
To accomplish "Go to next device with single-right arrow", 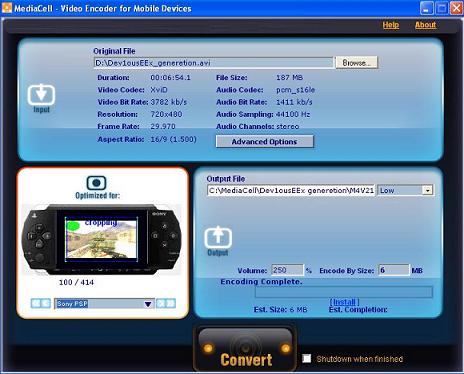I will click(161, 303).
